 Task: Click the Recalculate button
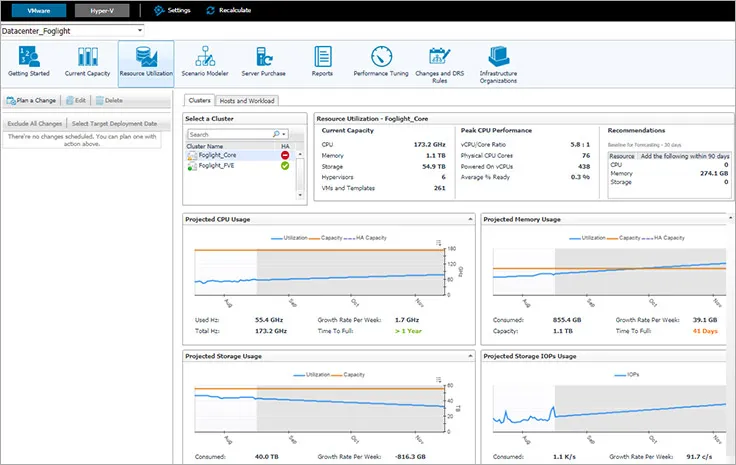point(226,10)
